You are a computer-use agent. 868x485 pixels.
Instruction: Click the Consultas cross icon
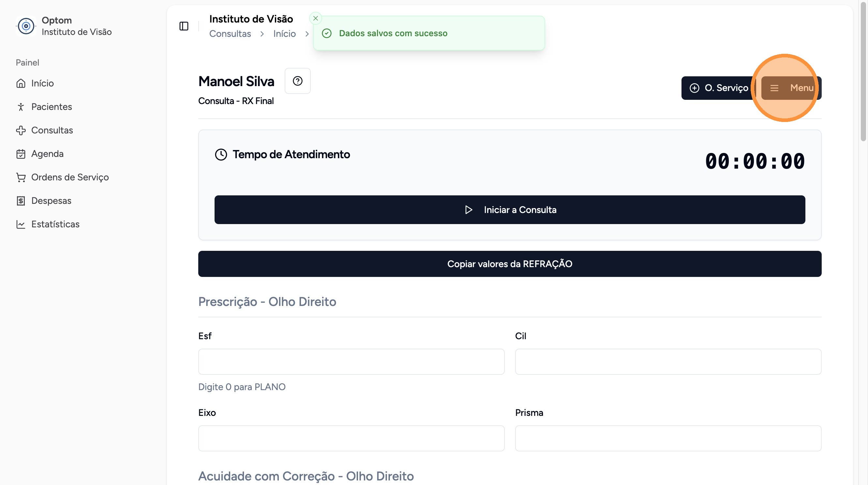pyautogui.click(x=21, y=130)
